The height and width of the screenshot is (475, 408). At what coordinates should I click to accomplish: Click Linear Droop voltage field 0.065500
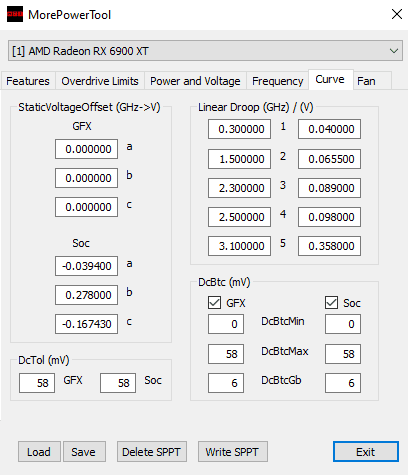pos(329,159)
